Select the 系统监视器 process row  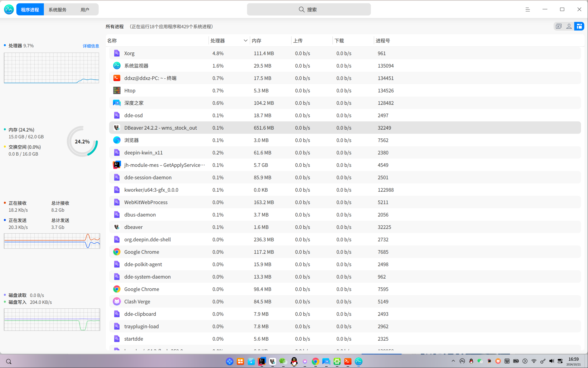coord(345,66)
